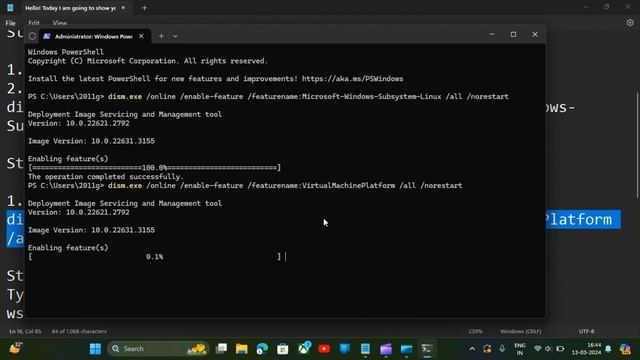Open File Explorer from the taskbar

click(242, 349)
